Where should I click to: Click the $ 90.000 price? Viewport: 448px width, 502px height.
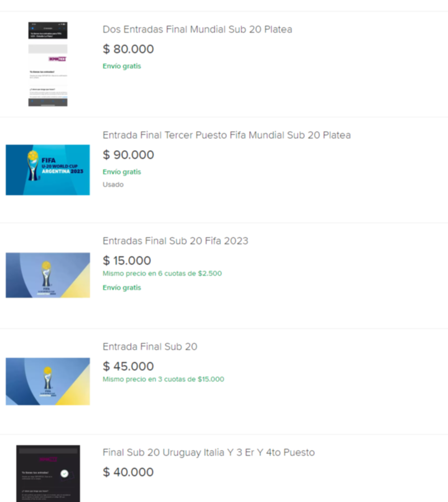tap(128, 155)
